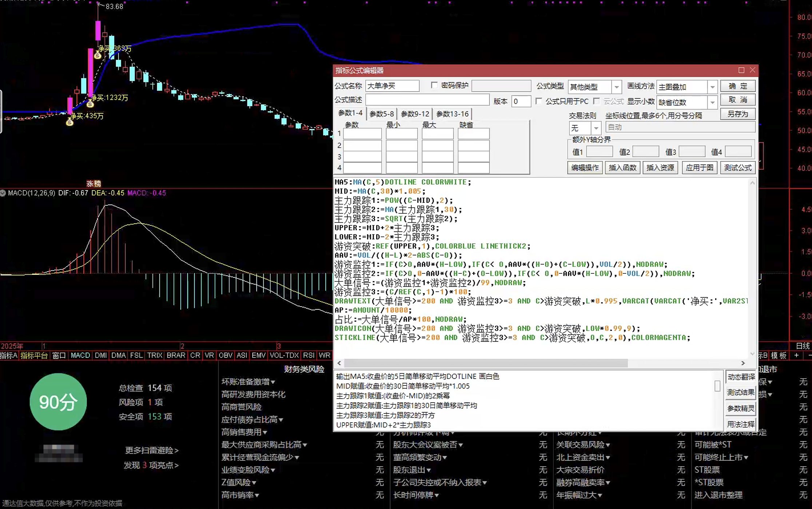Screen dimensions: 812x509
Task: Click the 参数精灵 button
Action: [741, 409]
